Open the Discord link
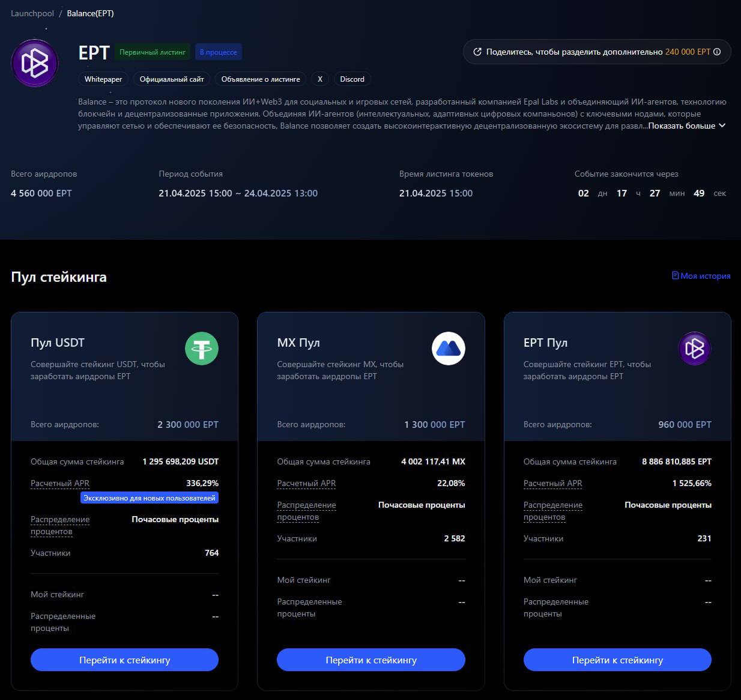The image size is (741, 700). (352, 79)
